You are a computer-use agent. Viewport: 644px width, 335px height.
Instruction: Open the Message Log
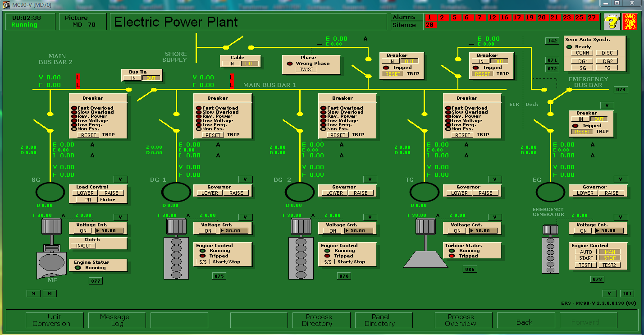114,320
